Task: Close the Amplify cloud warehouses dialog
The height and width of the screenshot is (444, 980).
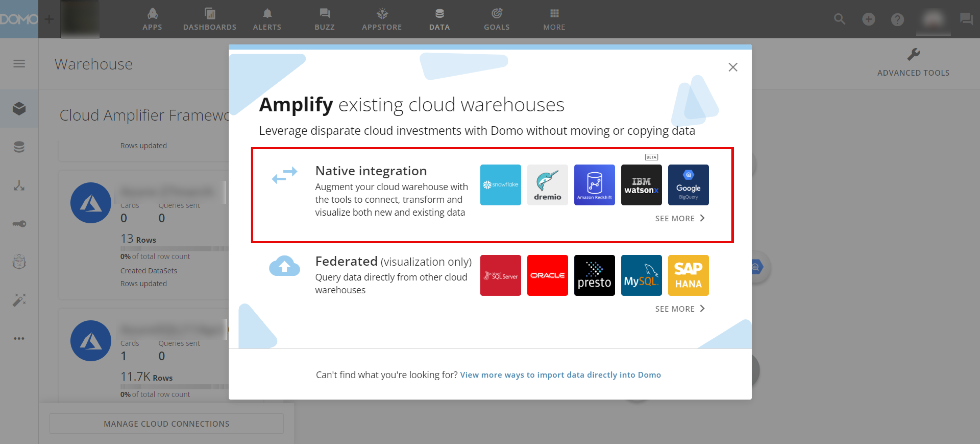Action: pos(733,67)
